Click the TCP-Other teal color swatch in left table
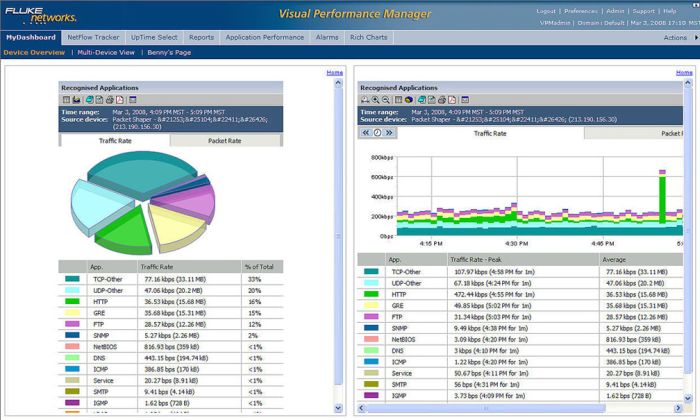This screenshot has width=700, height=420. pos(73,280)
